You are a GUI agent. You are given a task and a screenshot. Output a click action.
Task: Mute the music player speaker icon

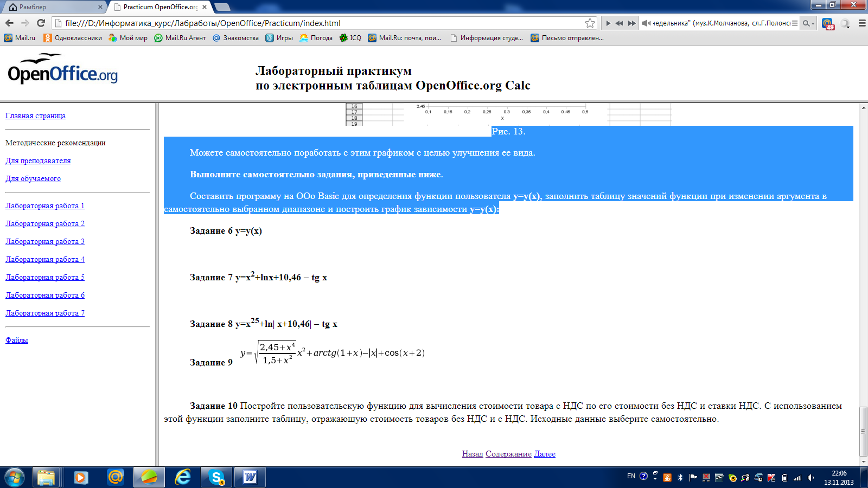coord(646,23)
